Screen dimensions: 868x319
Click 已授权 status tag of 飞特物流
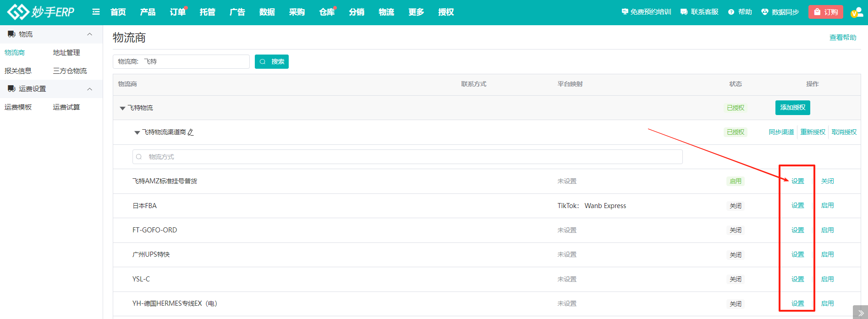click(736, 108)
